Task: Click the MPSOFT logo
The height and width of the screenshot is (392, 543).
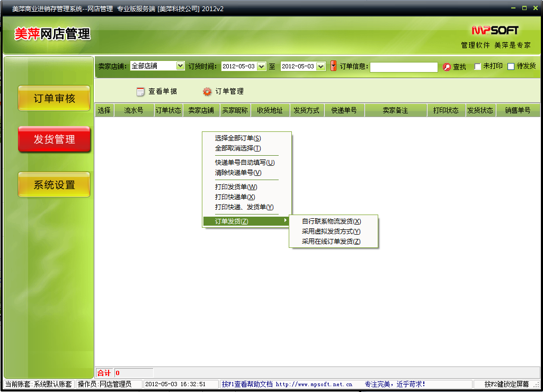Action: [x=495, y=30]
